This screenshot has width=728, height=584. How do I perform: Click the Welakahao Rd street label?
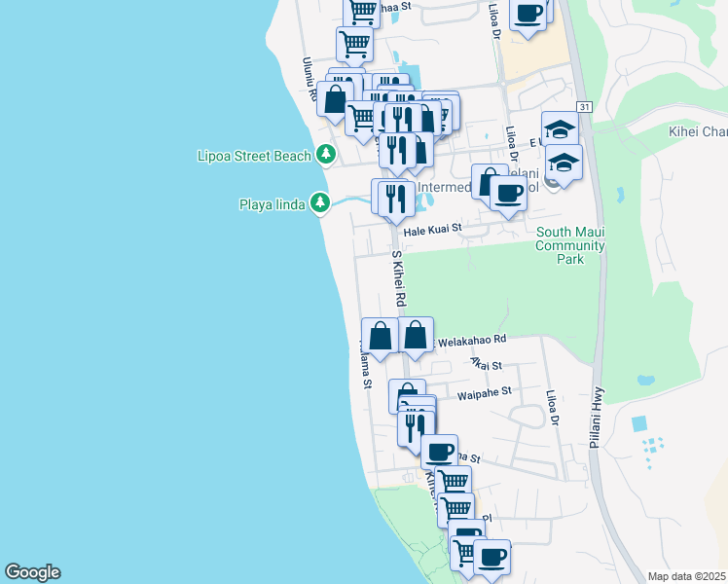(472, 341)
